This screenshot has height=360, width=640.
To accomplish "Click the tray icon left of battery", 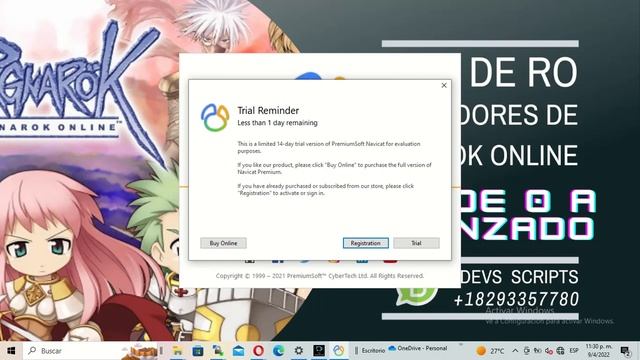I will click(x=527, y=351).
